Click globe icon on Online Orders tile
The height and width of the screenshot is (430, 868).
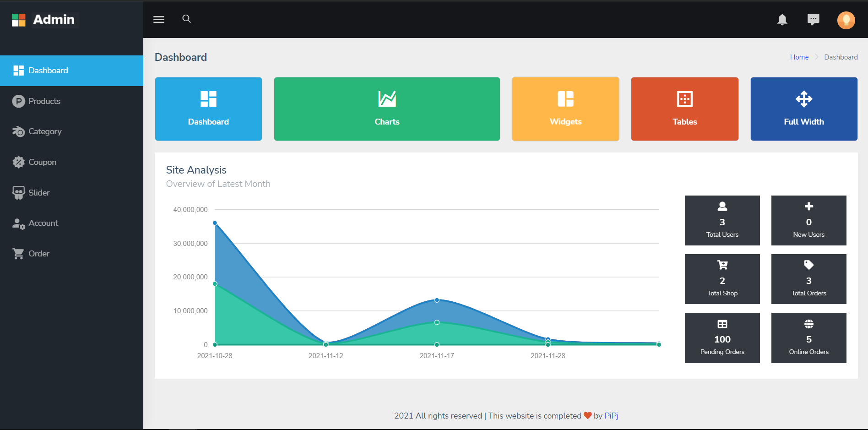(x=809, y=324)
